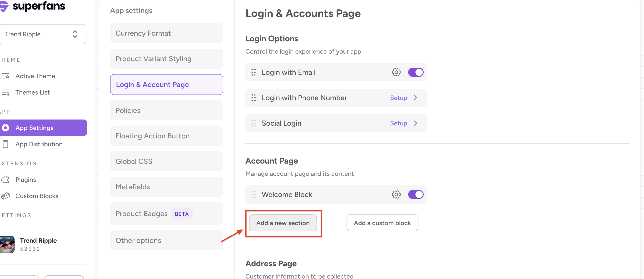Click drag handle beside Login with Email
644x279 pixels.
tap(253, 72)
